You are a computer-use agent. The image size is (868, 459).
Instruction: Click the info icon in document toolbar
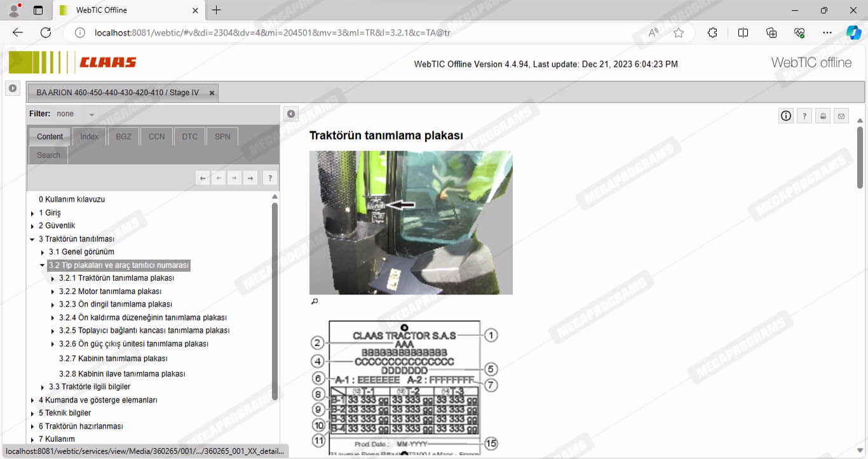point(786,116)
